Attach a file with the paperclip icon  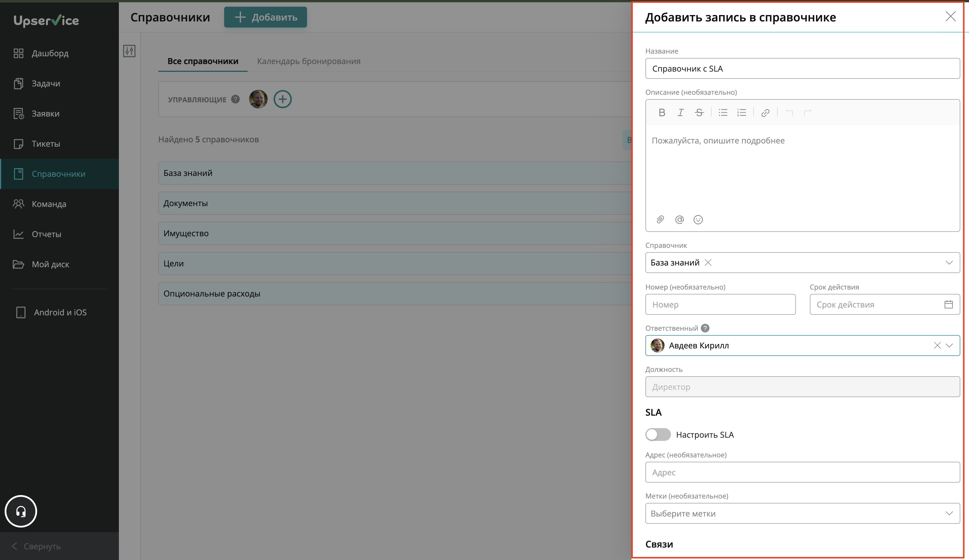(x=660, y=219)
